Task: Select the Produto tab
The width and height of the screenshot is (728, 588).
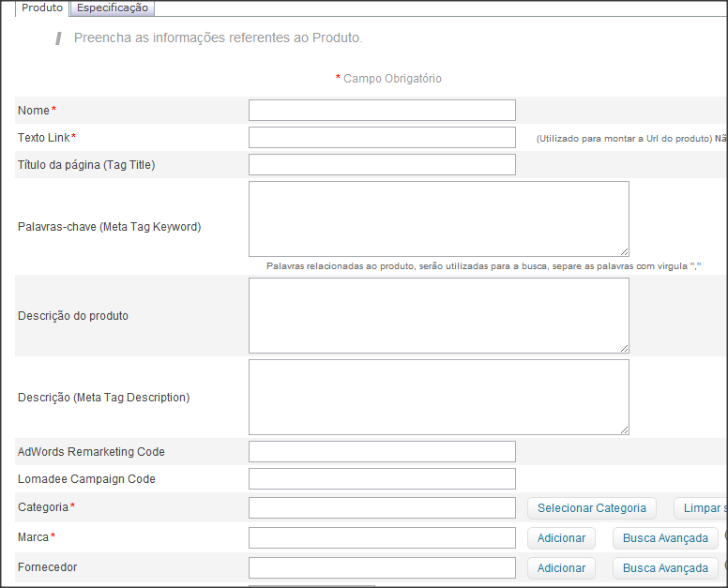Action: (x=42, y=8)
